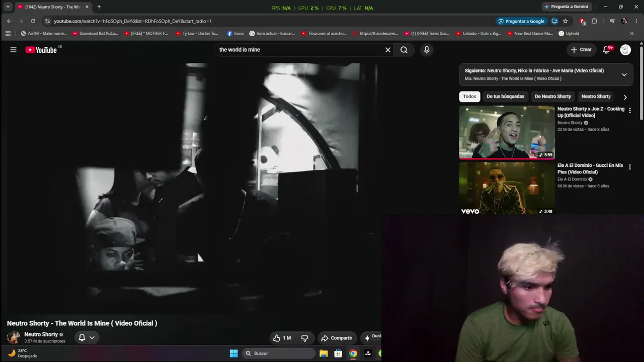Open options menu for Cooking Up video
The width and height of the screenshot is (644, 362).
[629, 110]
